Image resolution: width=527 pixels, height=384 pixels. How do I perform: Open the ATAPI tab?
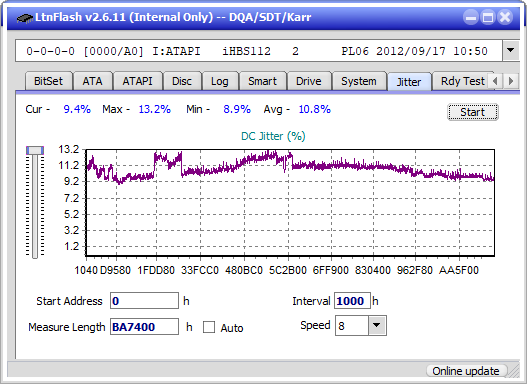[x=137, y=81]
